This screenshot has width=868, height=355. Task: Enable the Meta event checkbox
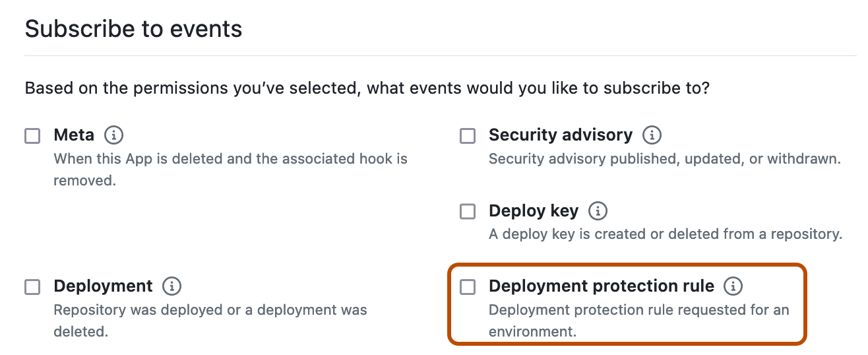pyautogui.click(x=32, y=136)
